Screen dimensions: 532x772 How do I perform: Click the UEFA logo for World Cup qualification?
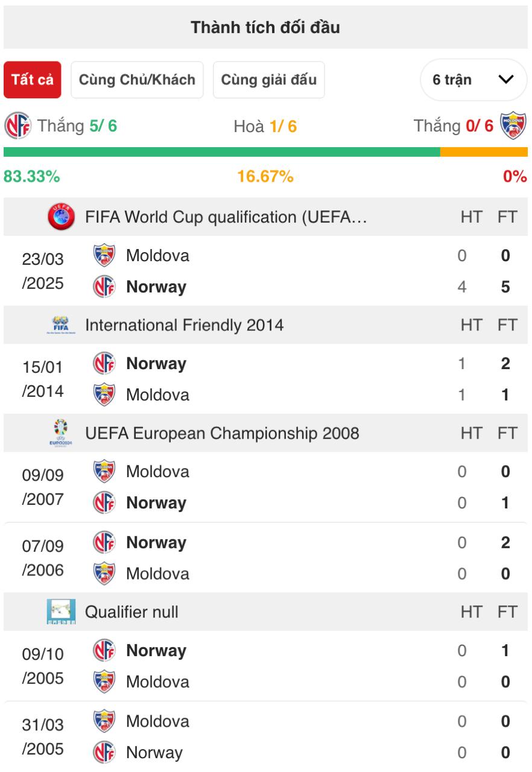pyautogui.click(x=61, y=217)
